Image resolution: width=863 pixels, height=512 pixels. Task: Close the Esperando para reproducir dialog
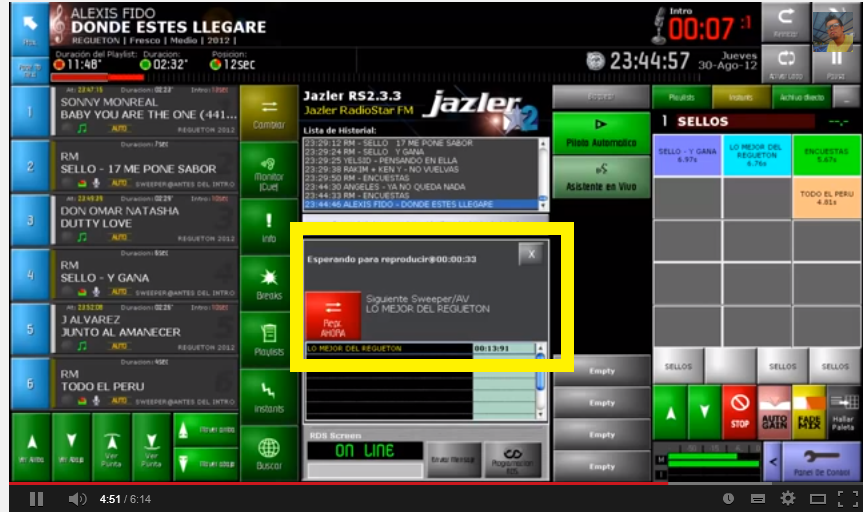tap(531, 254)
